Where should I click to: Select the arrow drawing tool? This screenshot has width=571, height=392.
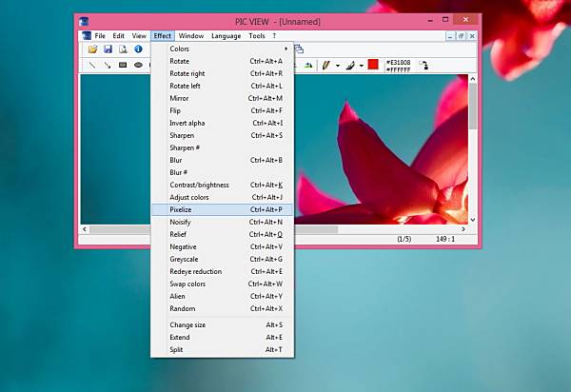tap(108, 65)
